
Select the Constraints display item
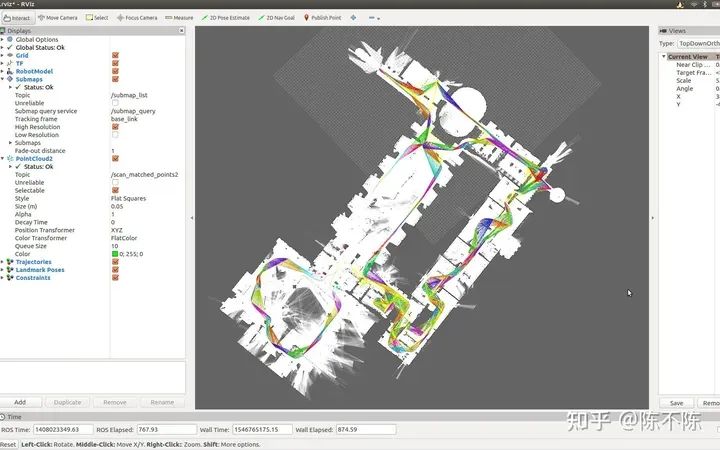tap(33, 278)
